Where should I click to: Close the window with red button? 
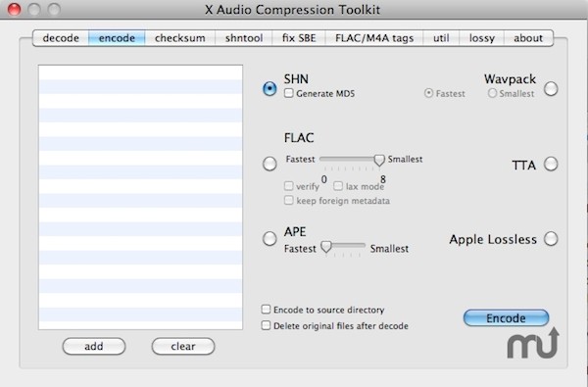click(15, 10)
